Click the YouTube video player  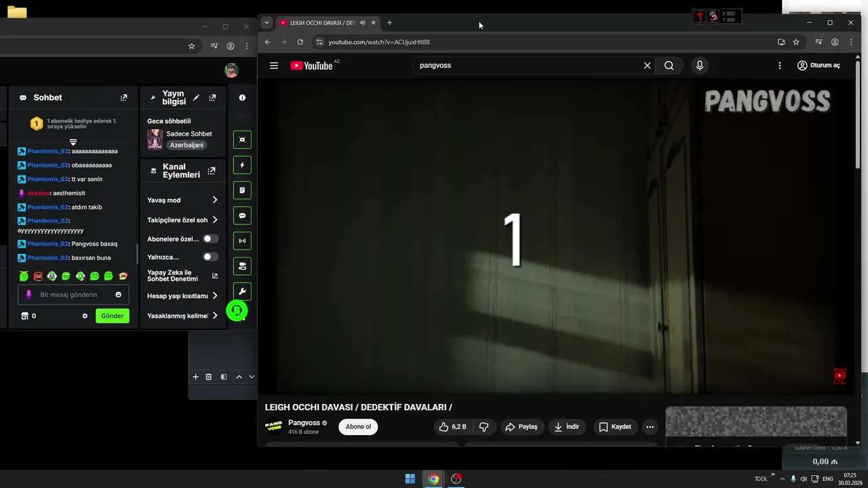pyautogui.click(x=556, y=236)
